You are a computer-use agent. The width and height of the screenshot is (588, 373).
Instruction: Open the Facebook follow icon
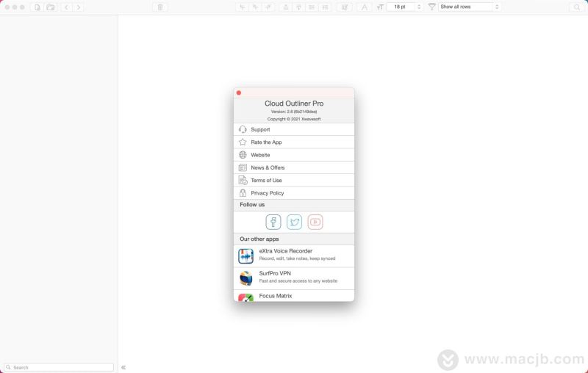pyautogui.click(x=273, y=222)
